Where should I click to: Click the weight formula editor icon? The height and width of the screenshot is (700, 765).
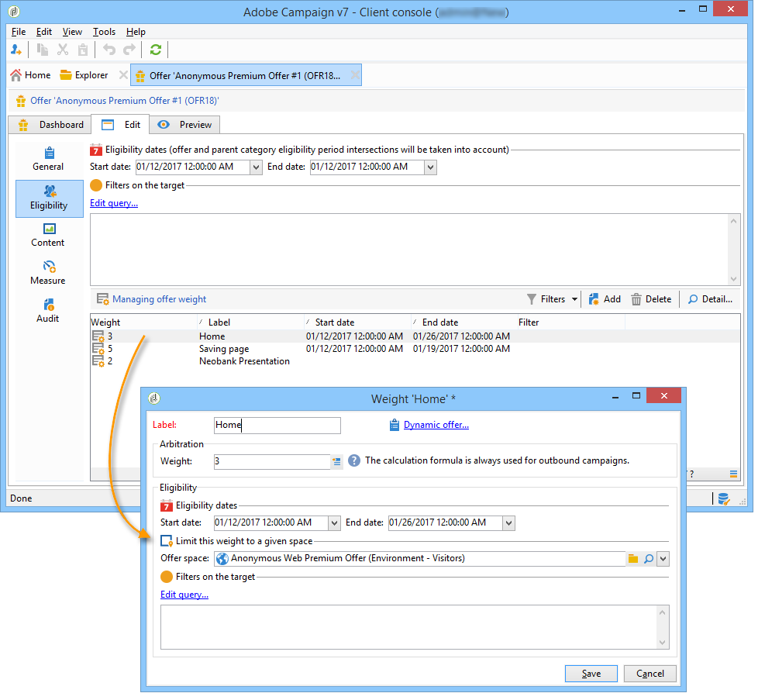(x=336, y=461)
